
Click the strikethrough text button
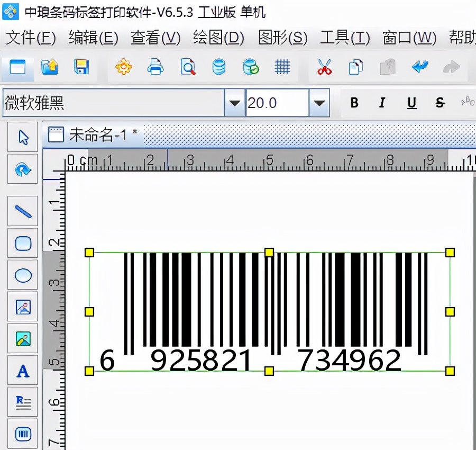(x=440, y=103)
